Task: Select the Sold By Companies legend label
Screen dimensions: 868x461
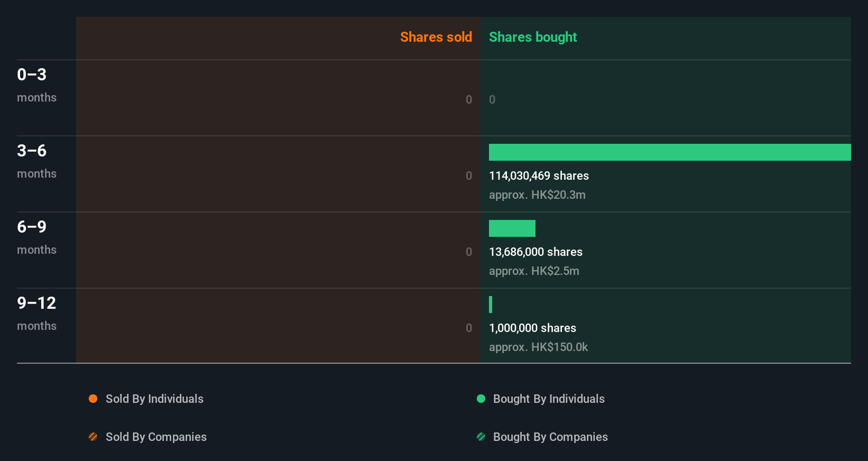Action: 156,437
